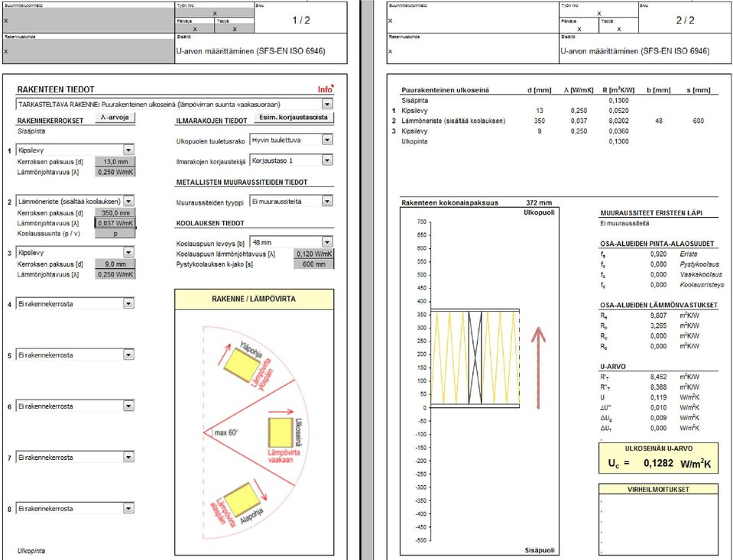
Task: Click the page number 2 / 2
Action: [685, 20]
